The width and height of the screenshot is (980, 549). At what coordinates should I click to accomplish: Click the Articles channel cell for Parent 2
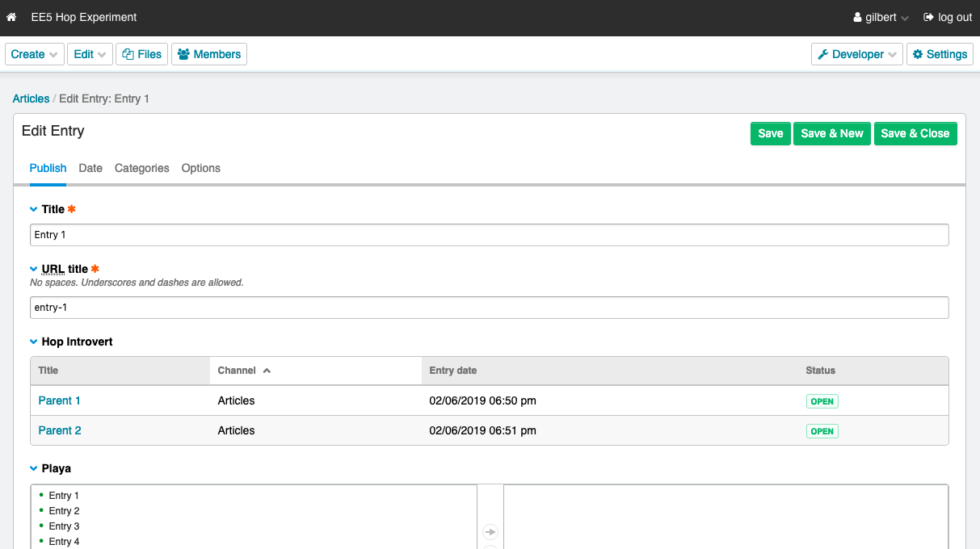coord(237,430)
